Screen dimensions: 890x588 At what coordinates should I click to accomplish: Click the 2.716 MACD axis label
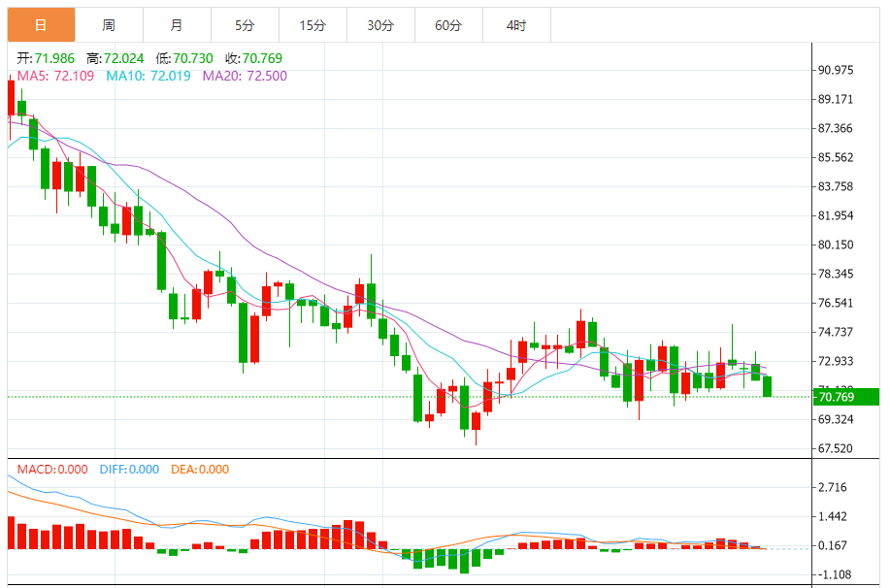coord(833,487)
